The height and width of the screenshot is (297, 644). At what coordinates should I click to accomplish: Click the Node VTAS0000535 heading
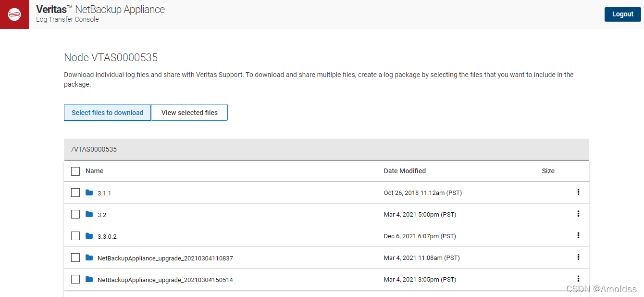pyautogui.click(x=111, y=58)
